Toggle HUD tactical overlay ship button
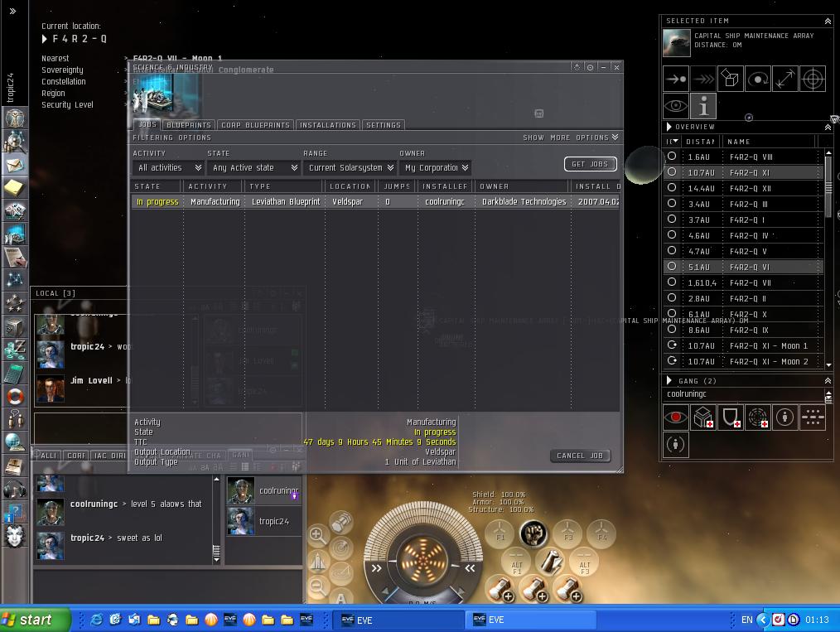 (x=317, y=561)
